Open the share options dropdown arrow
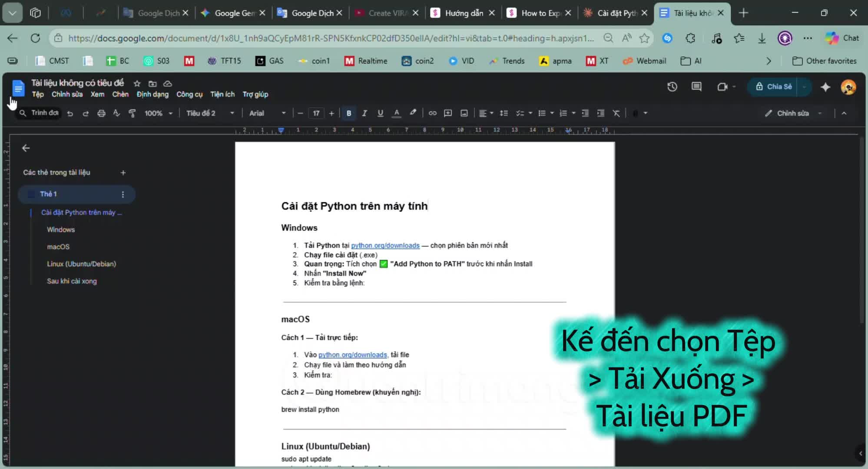Viewport: 868px width, 469px height. tap(805, 86)
